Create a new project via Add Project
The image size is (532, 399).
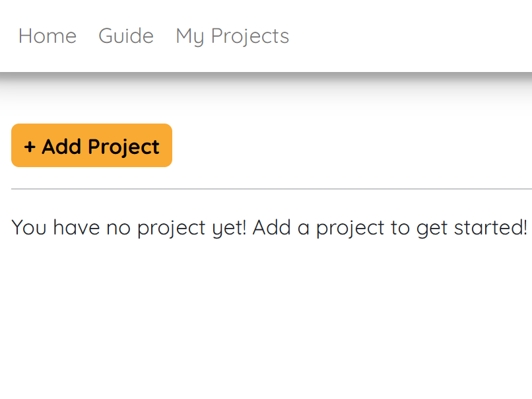click(91, 145)
